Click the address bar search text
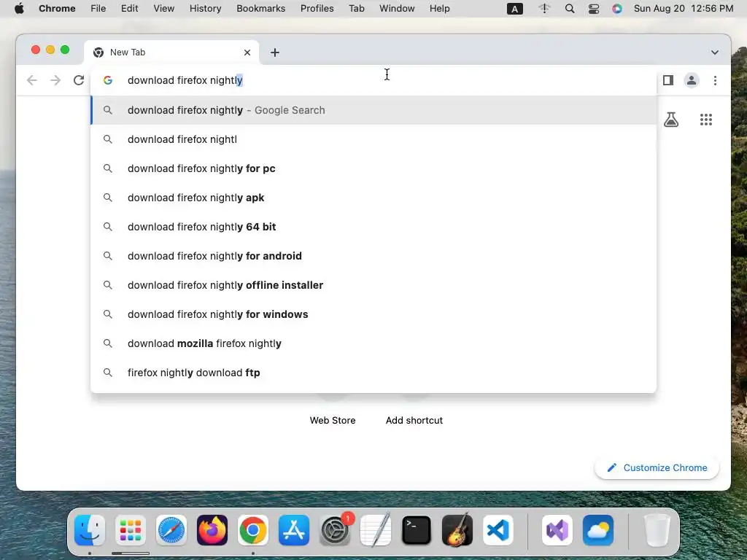This screenshot has height=560, width=747. 185,80
